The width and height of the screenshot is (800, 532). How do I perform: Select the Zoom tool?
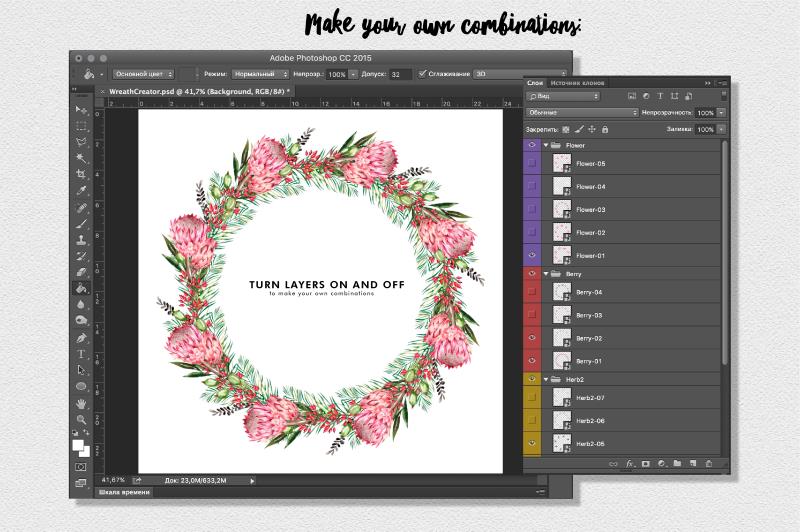(x=81, y=419)
